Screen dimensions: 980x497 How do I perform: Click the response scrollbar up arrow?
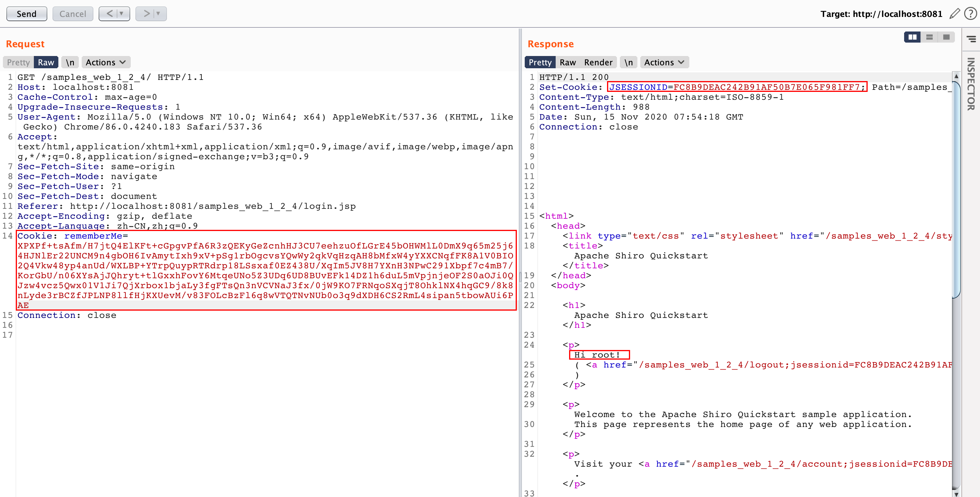[956, 76]
